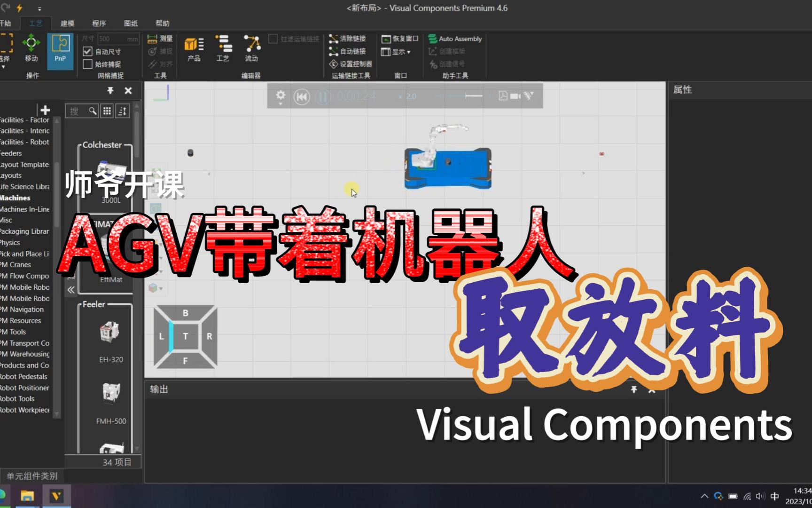812x508 pixels.
Task: Open the Start (开始) ribbon tab
Action: 5,23
